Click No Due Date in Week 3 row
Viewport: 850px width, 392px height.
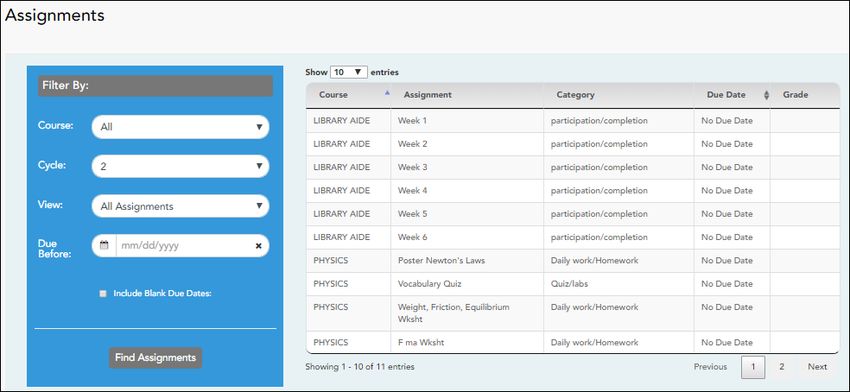(x=727, y=168)
